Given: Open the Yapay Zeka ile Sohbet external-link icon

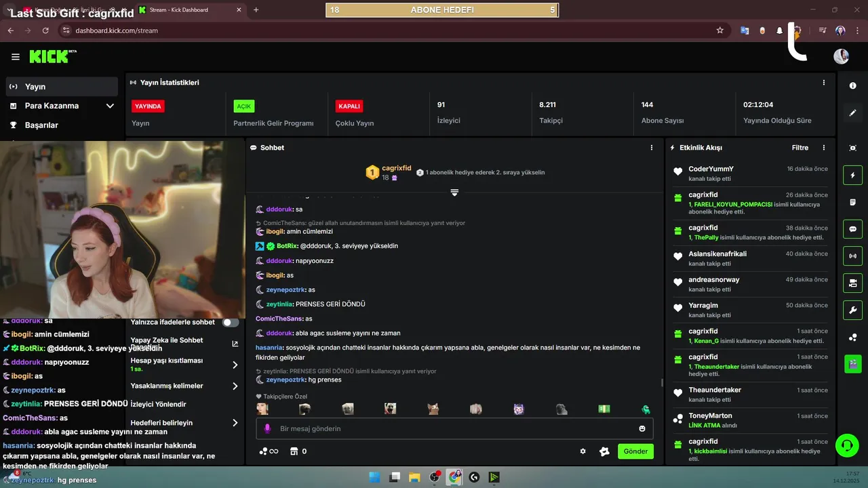Looking at the screenshot, I should coord(235,344).
